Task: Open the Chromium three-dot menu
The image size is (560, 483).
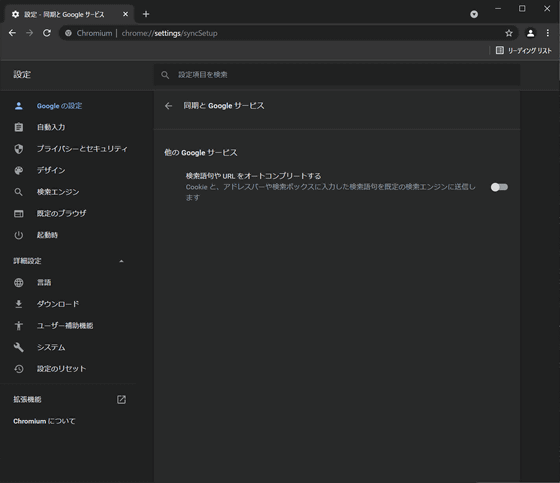Action: [548, 33]
